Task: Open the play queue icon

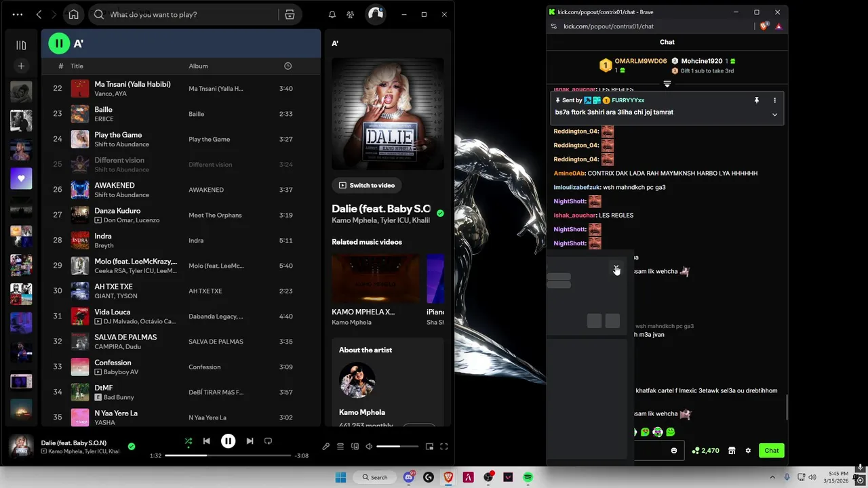Action: tap(340, 447)
